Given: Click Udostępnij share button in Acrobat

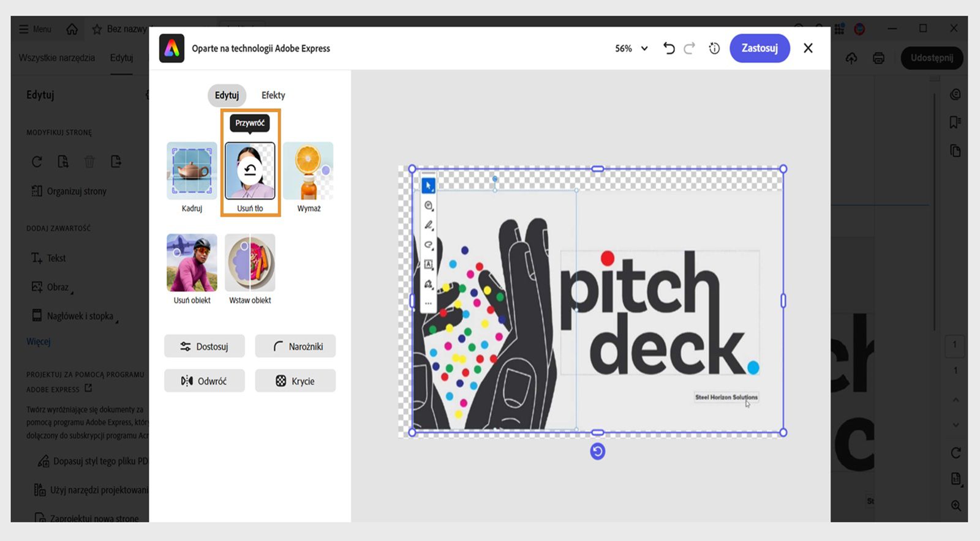Looking at the screenshot, I should [x=932, y=58].
